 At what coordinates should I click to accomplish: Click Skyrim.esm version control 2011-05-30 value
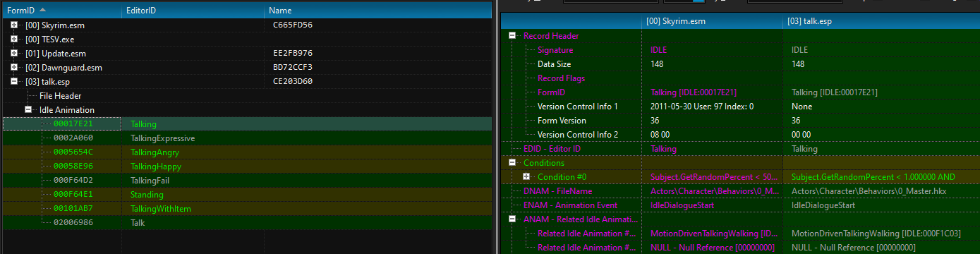pyautogui.click(x=702, y=107)
